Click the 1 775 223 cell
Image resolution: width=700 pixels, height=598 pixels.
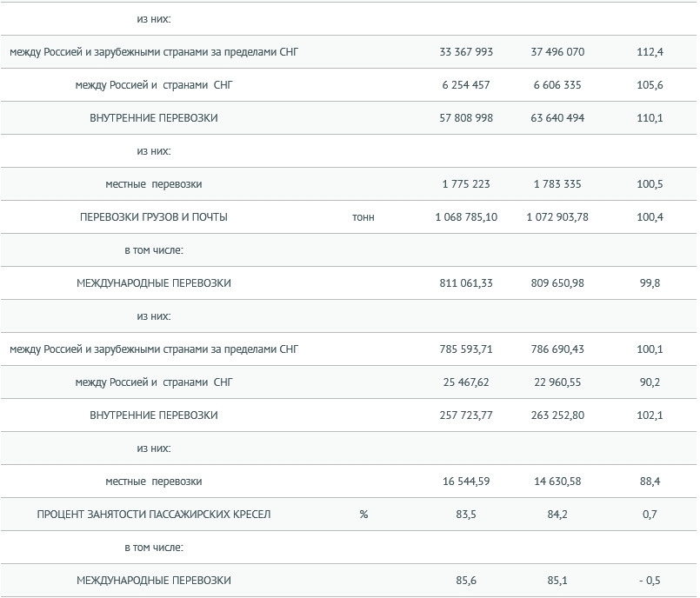click(466, 184)
